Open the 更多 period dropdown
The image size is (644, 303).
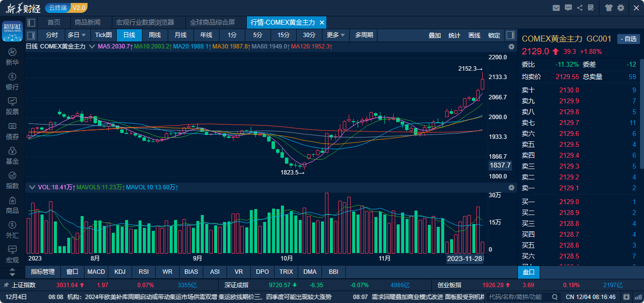(336, 35)
